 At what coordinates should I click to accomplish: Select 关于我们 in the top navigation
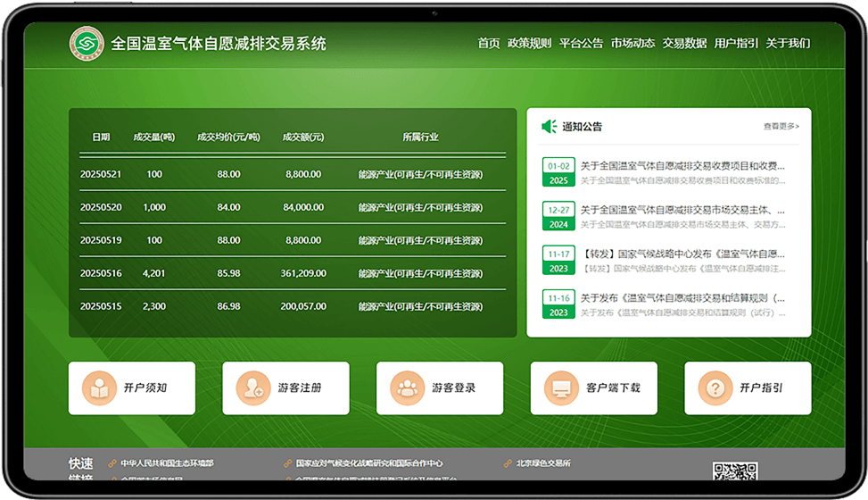click(x=788, y=43)
